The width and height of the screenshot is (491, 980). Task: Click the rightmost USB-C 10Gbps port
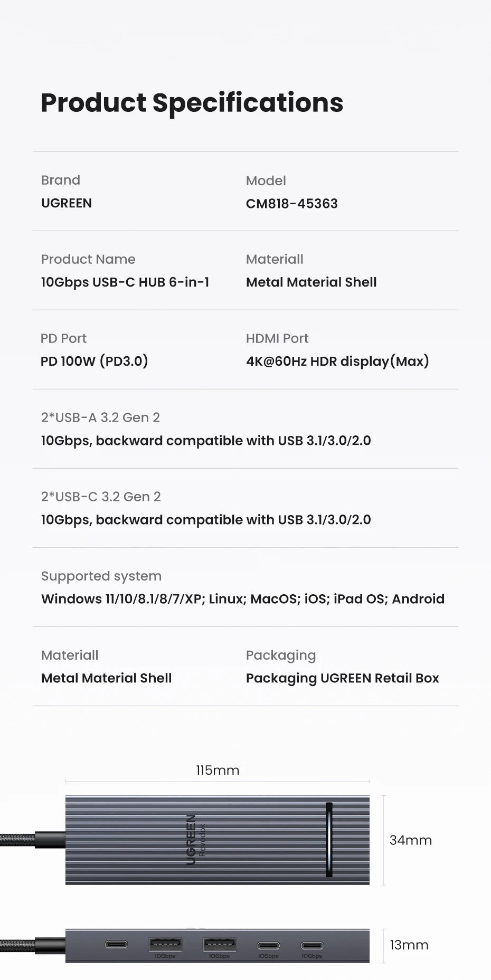pyautogui.click(x=312, y=945)
